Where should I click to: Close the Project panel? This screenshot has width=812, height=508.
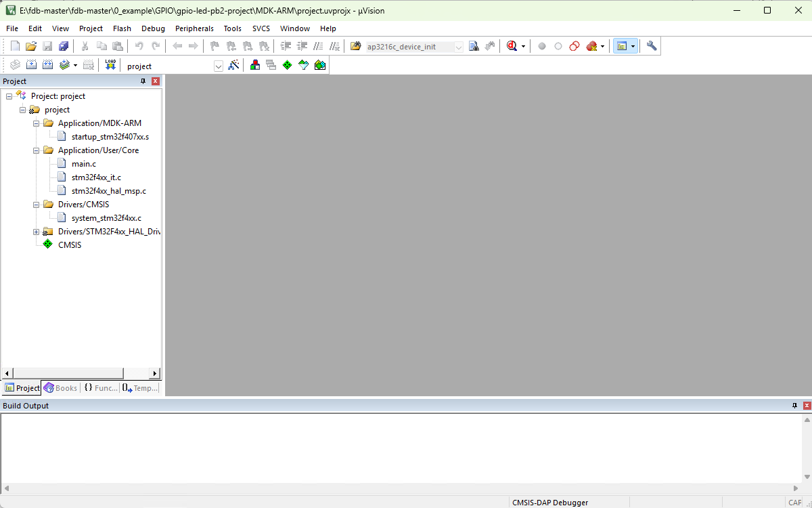click(x=155, y=81)
